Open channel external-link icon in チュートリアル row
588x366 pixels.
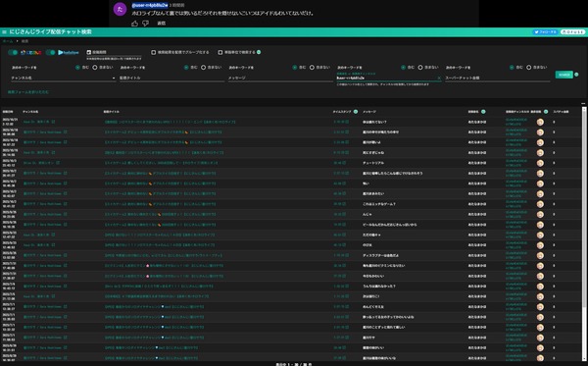(58, 163)
